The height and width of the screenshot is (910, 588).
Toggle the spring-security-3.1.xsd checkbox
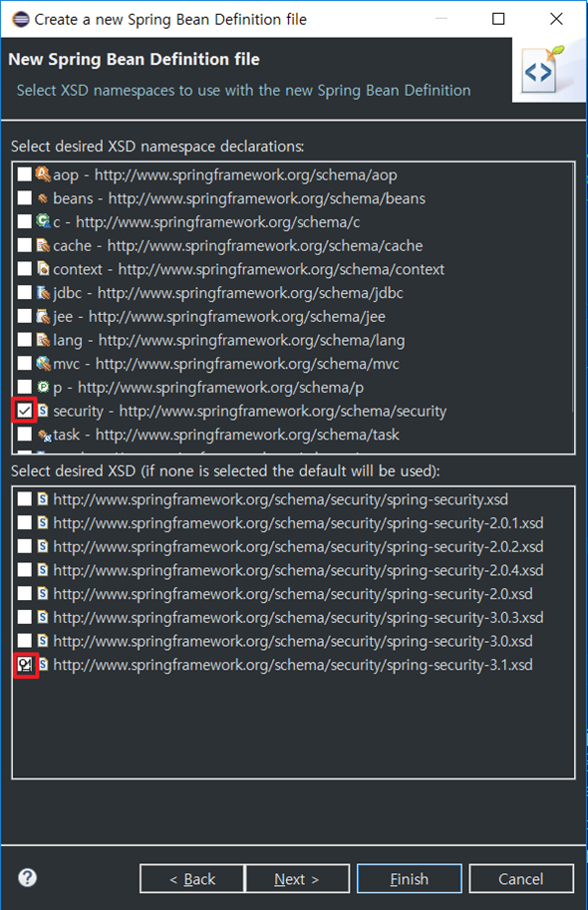[x=24, y=665]
